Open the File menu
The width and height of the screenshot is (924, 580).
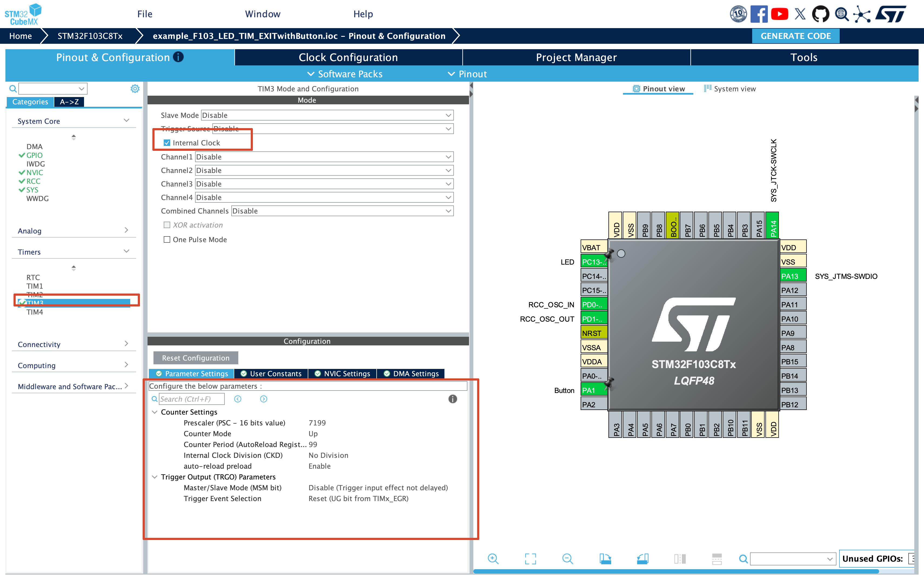tap(145, 14)
